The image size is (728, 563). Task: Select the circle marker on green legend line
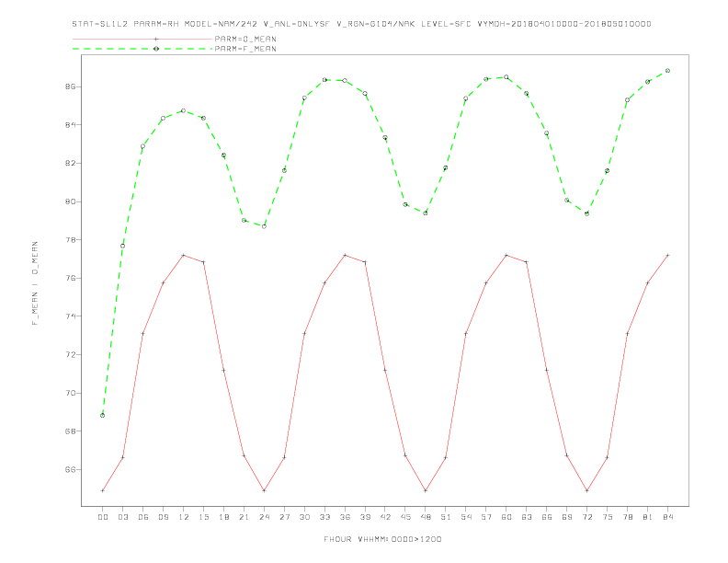pyautogui.click(x=156, y=49)
